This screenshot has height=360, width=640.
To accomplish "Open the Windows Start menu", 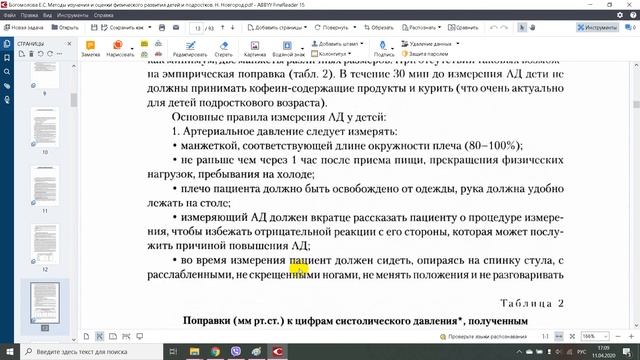I will point(9,351).
